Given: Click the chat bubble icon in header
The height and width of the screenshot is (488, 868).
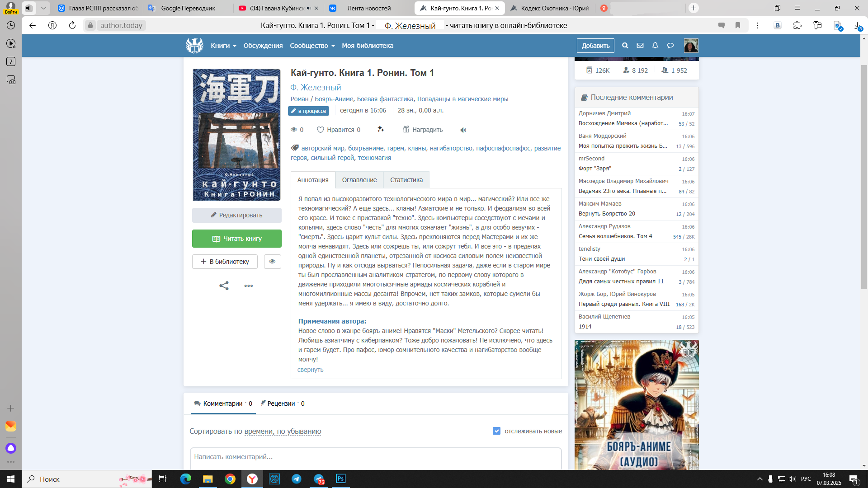Looking at the screenshot, I should [670, 46].
